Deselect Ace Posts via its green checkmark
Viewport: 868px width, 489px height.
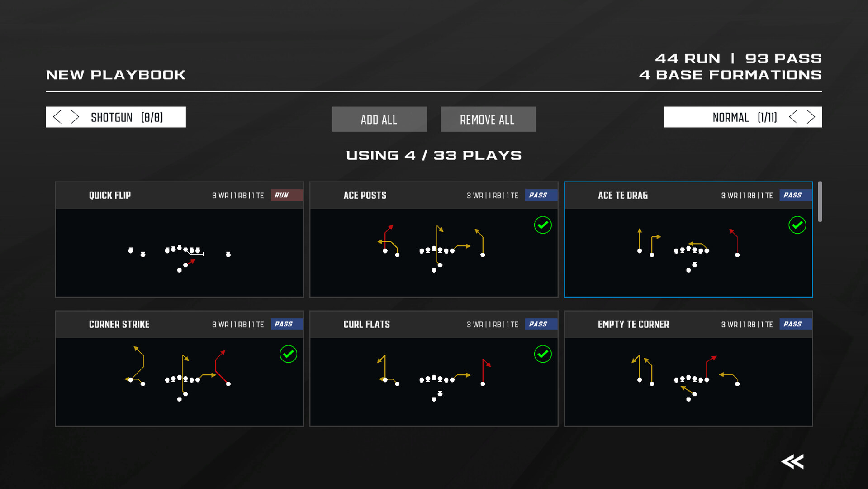tap(542, 225)
